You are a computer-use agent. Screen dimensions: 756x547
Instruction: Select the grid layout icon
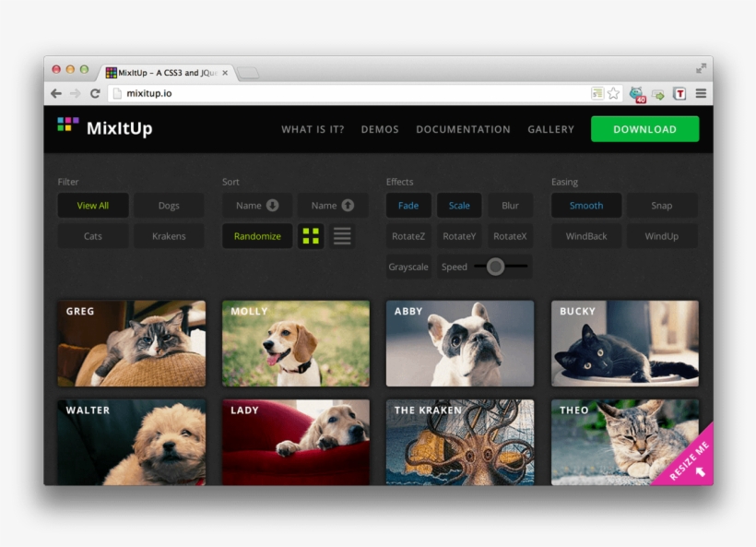point(311,235)
